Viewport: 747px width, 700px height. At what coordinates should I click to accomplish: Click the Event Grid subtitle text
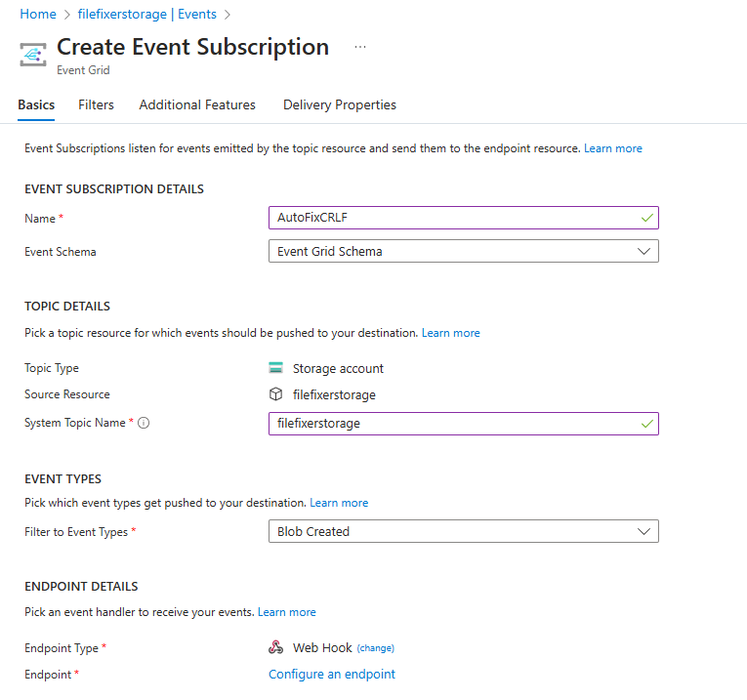pos(83,70)
